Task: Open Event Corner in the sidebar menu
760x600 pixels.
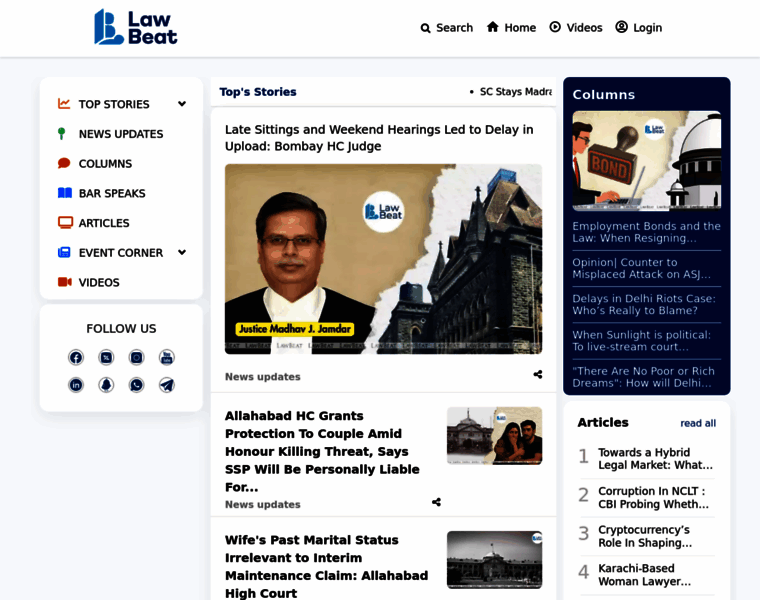Action: tap(121, 253)
